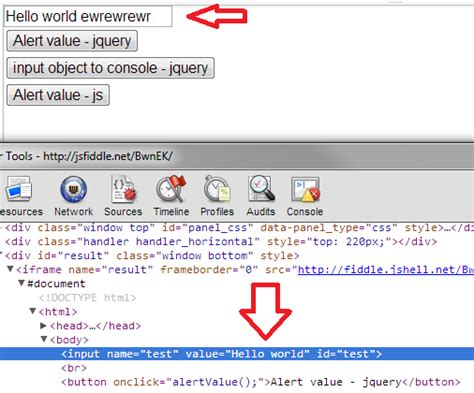This screenshot has width=474, height=393.
Task: Switch to the Profiles panel icon
Action: tap(217, 189)
